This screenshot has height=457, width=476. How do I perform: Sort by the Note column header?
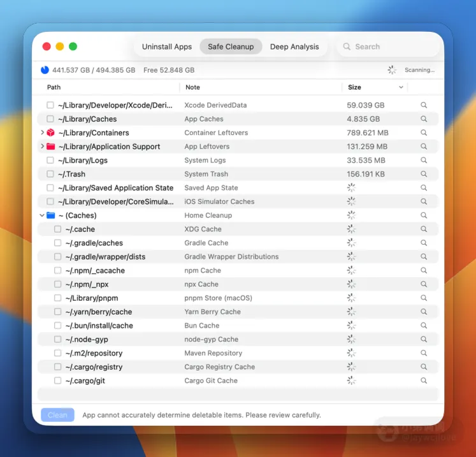(193, 87)
